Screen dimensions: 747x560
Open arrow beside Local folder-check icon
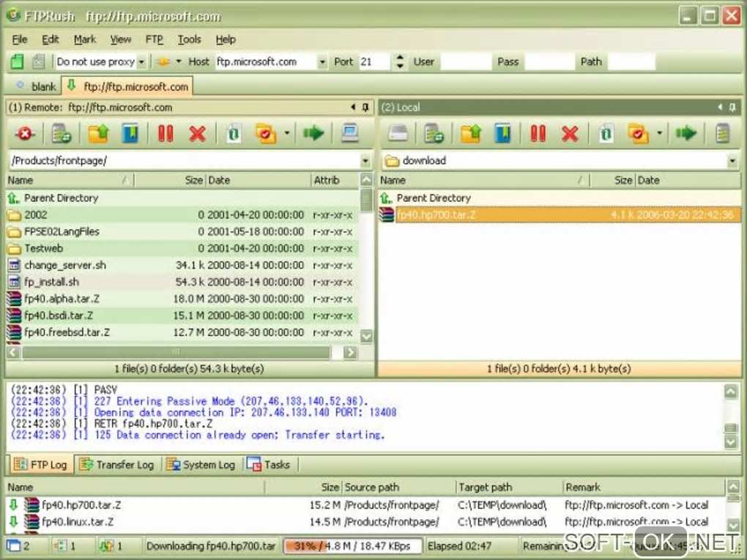pos(659,133)
